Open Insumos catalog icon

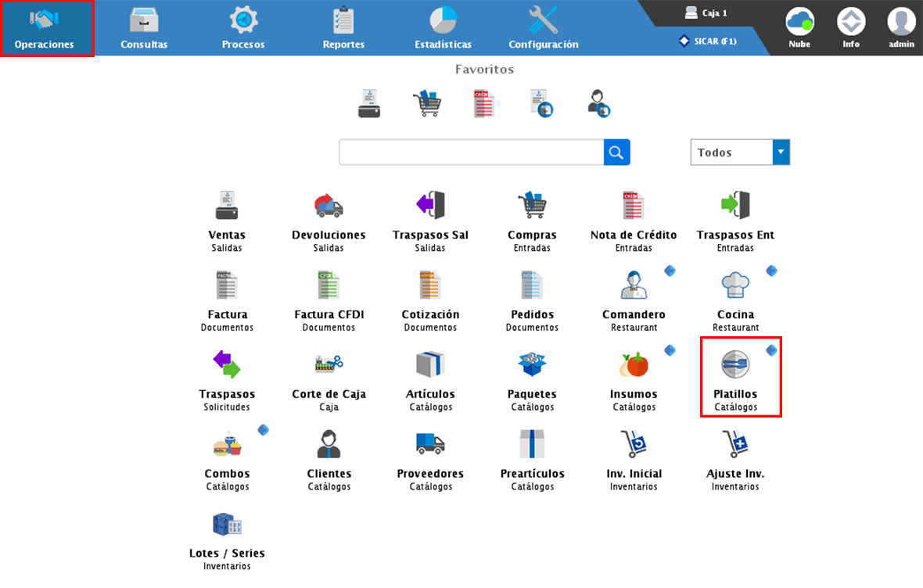[x=634, y=365]
